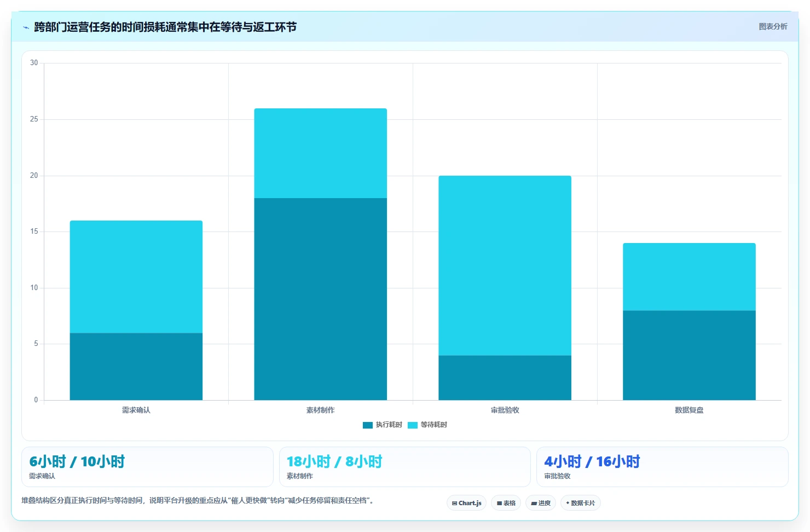The height and width of the screenshot is (532, 810).
Task: Click the y-axis tick label 30
Action: pyautogui.click(x=34, y=63)
